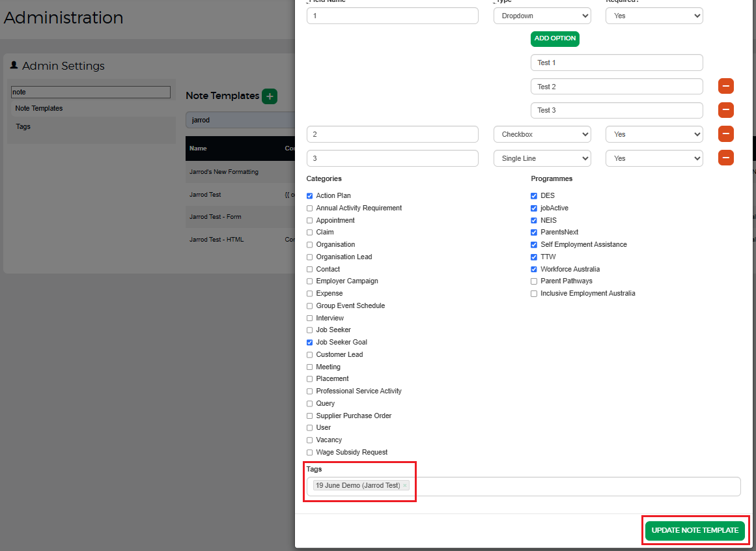Uncheck the Job Seeker Goal category
This screenshot has height=551, width=756.
pyautogui.click(x=309, y=343)
